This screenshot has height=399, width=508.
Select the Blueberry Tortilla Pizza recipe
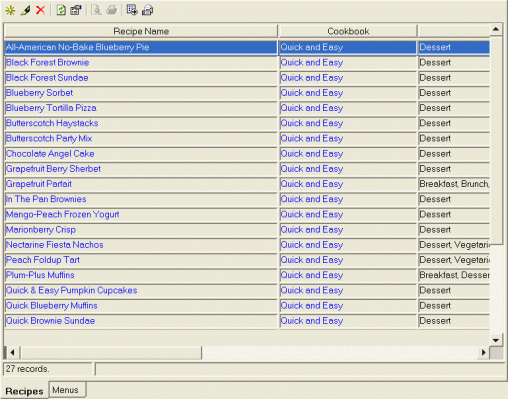click(141, 108)
